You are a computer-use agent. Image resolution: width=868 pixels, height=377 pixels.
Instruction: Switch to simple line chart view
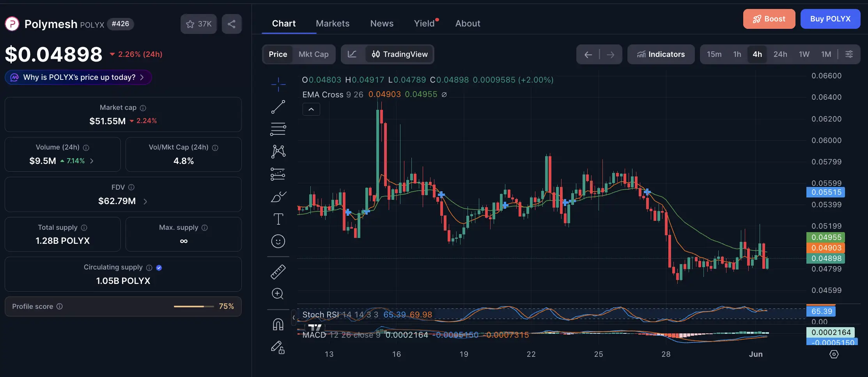(352, 54)
